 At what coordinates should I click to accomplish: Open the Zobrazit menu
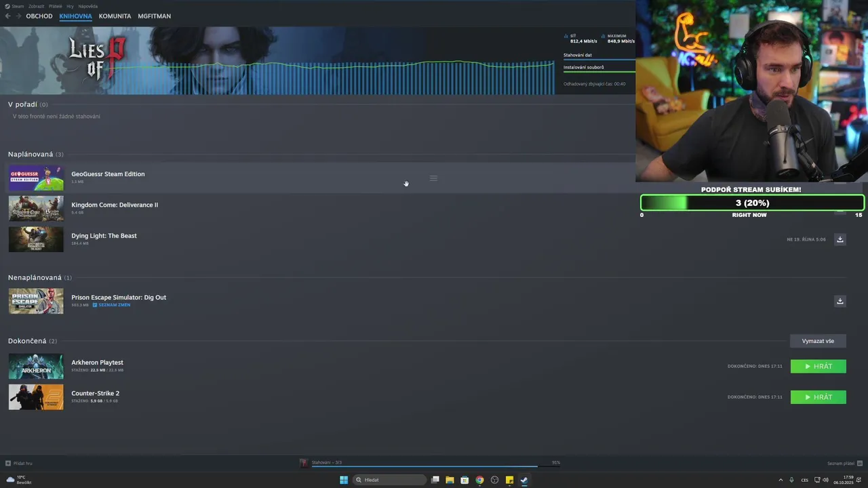[x=37, y=6]
